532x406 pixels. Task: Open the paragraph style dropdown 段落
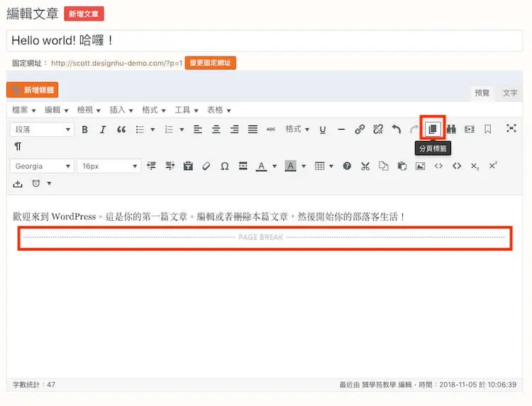point(42,130)
